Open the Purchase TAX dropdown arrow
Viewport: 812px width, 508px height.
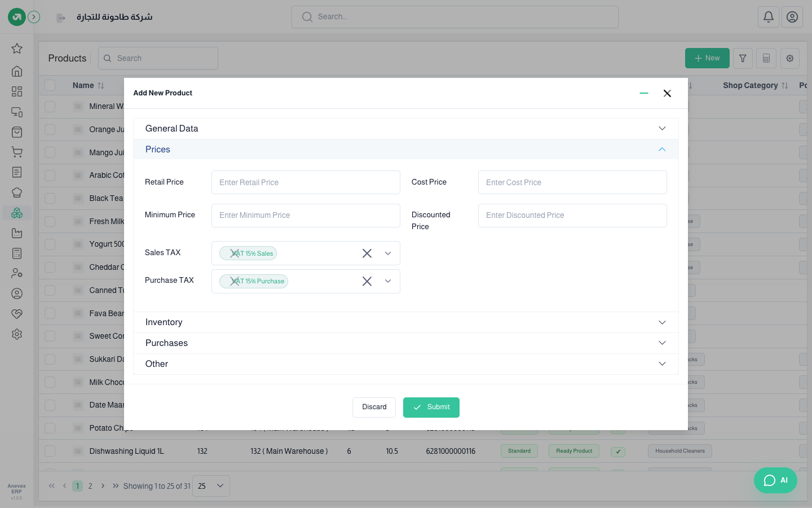[388, 281]
